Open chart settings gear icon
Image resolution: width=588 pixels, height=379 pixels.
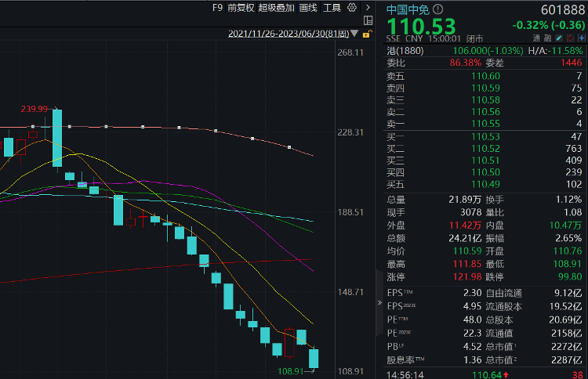[x=352, y=8]
